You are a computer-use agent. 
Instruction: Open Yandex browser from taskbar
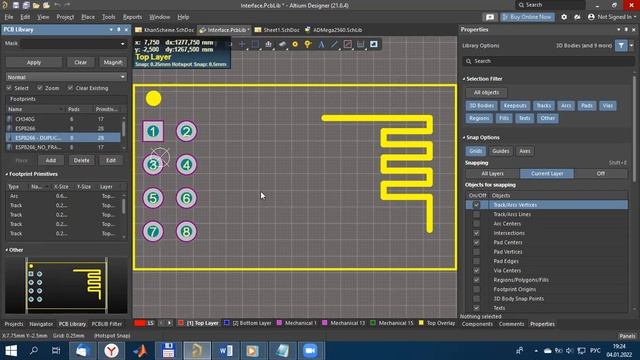coord(111,351)
